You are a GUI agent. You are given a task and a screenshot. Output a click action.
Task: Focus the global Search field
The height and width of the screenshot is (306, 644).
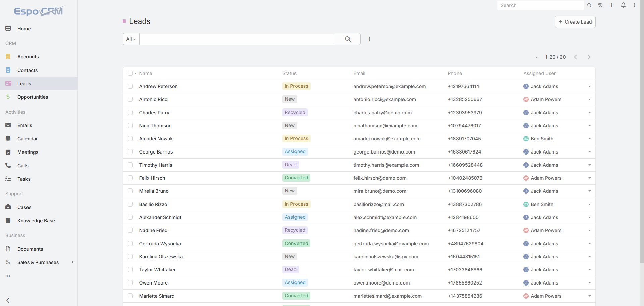[541, 5]
